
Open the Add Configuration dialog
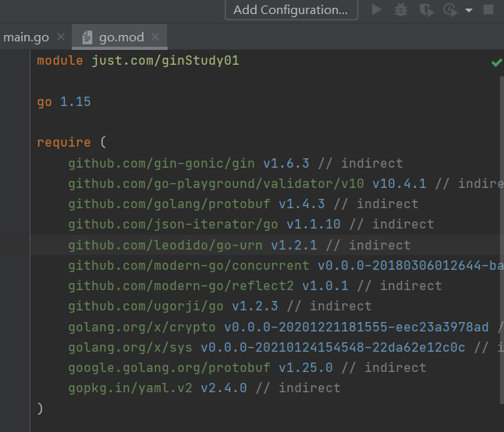[x=291, y=10]
